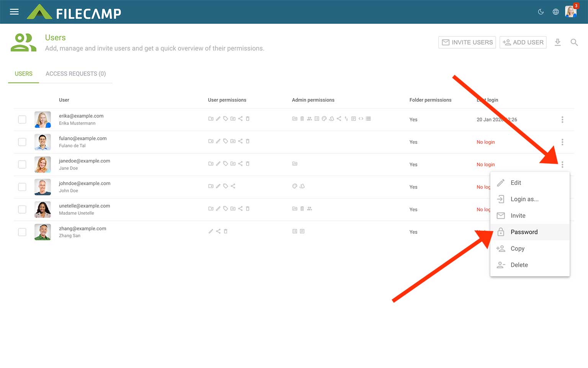Image resolution: width=588 pixels, height=368 pixels.
Task: Select checkbox for erika@example.com
Action: (22, 120)
